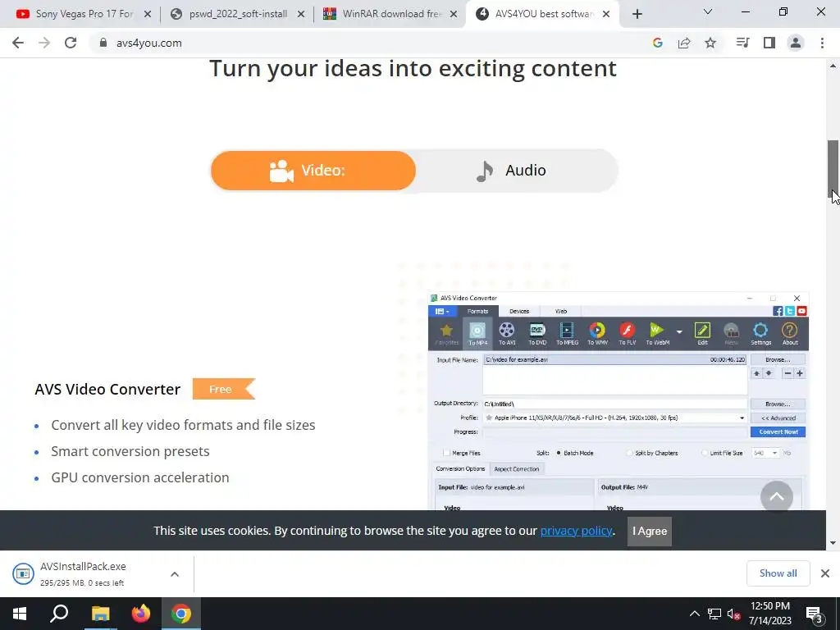Open File Explorer from taskbar

pyautogui.click(x=100, y=614)
